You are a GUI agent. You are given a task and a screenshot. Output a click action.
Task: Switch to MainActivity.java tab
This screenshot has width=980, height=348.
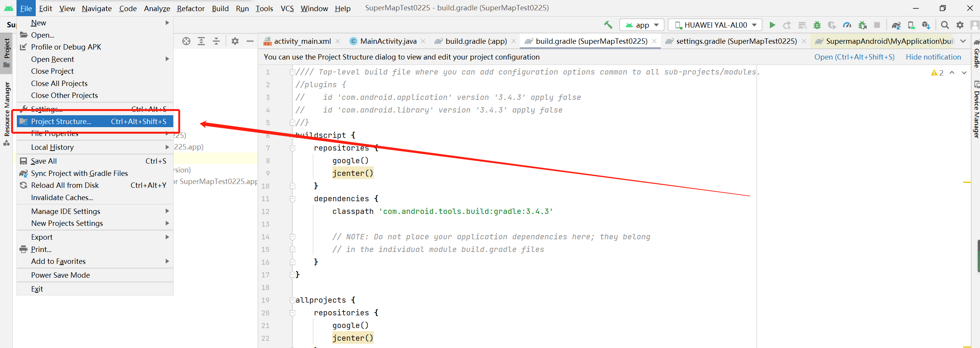click(x=388, y=41)
